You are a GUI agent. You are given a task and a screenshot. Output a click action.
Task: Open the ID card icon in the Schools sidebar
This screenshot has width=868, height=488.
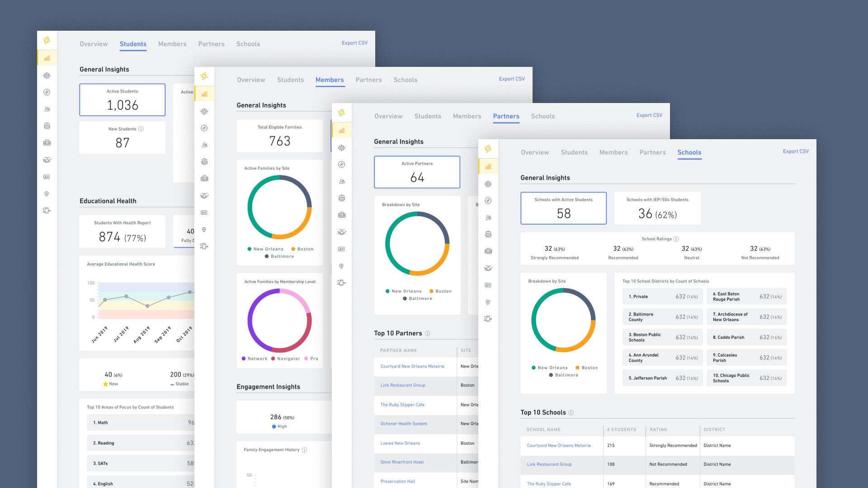point(488,285)
